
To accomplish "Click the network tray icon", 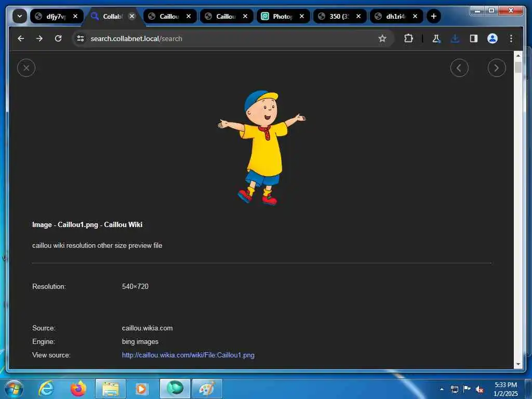I will click(x=454, y=389).
